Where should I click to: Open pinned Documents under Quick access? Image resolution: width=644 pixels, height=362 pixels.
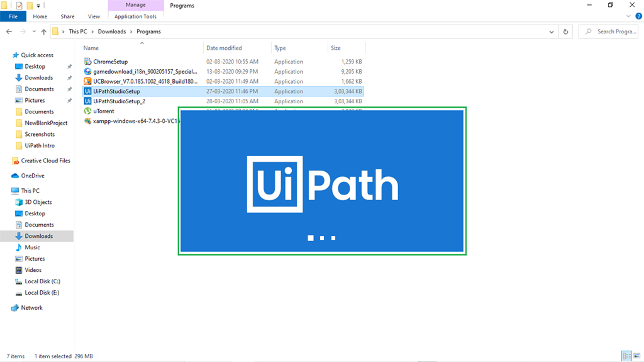(39, 89)
